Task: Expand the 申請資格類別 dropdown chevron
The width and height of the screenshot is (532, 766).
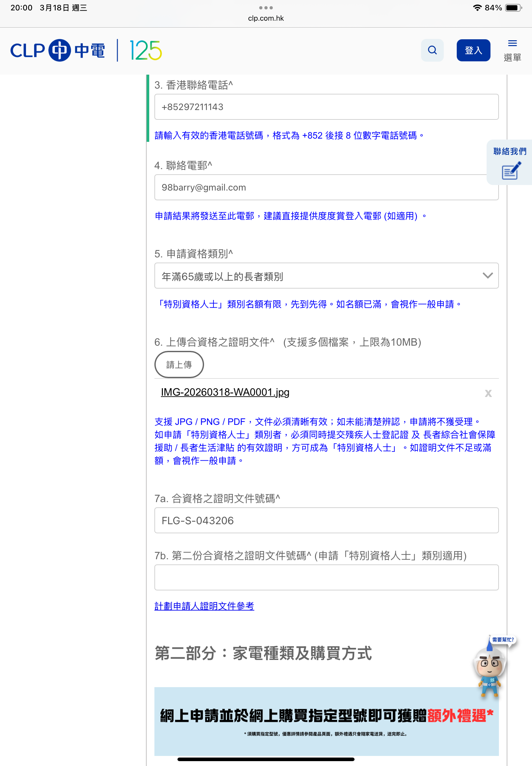Action: (x=487, y=276)
